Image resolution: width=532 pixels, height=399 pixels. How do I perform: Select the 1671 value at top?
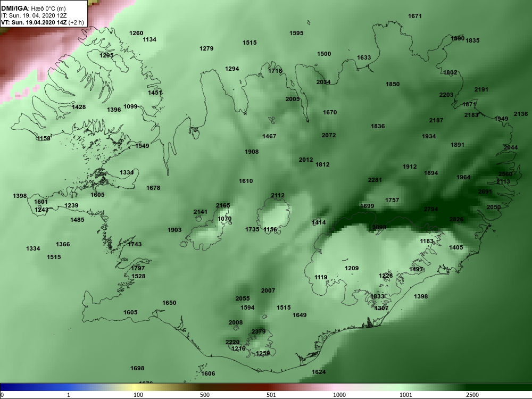point(414,16)
